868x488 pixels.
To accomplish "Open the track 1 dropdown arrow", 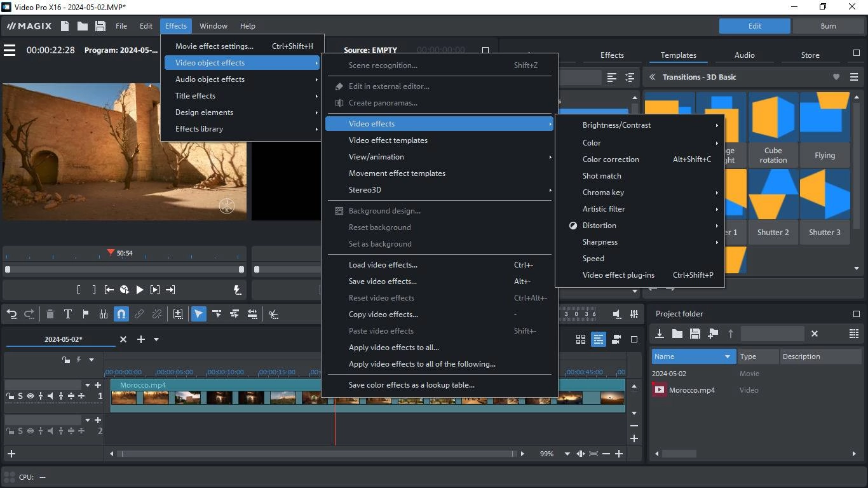I will [x=88, y=385].
